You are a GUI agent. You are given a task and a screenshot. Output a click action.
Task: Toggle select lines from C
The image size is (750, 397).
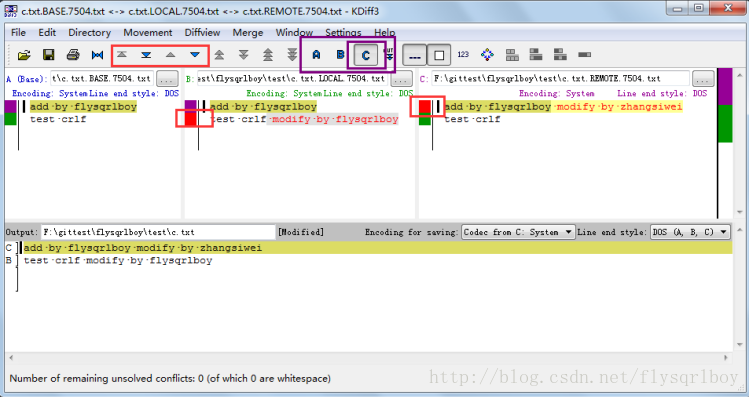click(365, 55)
